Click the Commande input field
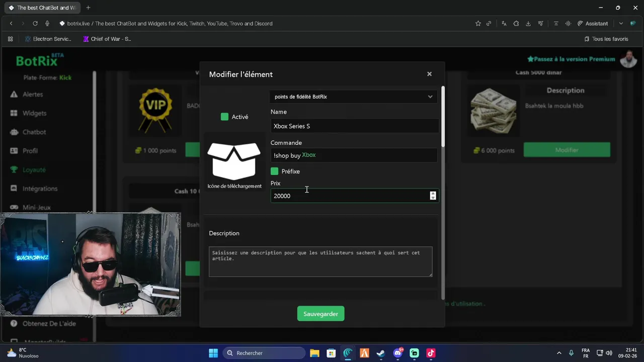644x362 pixels. 354,155
